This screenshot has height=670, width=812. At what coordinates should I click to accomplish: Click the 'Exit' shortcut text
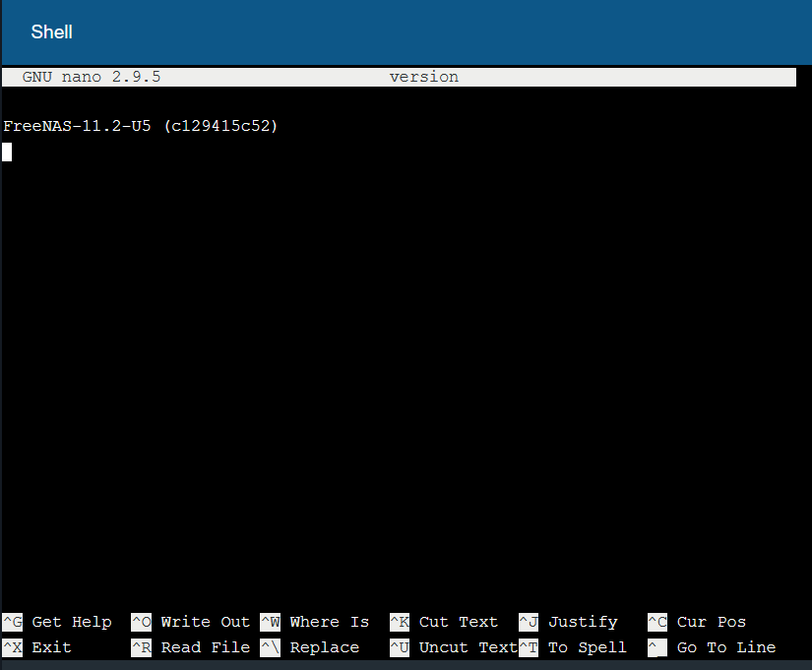[x=51, y=647]
